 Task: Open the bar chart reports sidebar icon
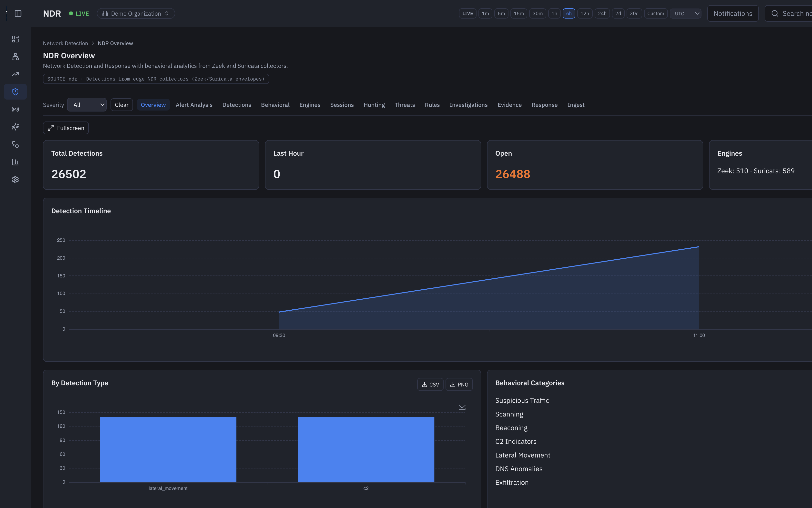[x=15, y=162]
